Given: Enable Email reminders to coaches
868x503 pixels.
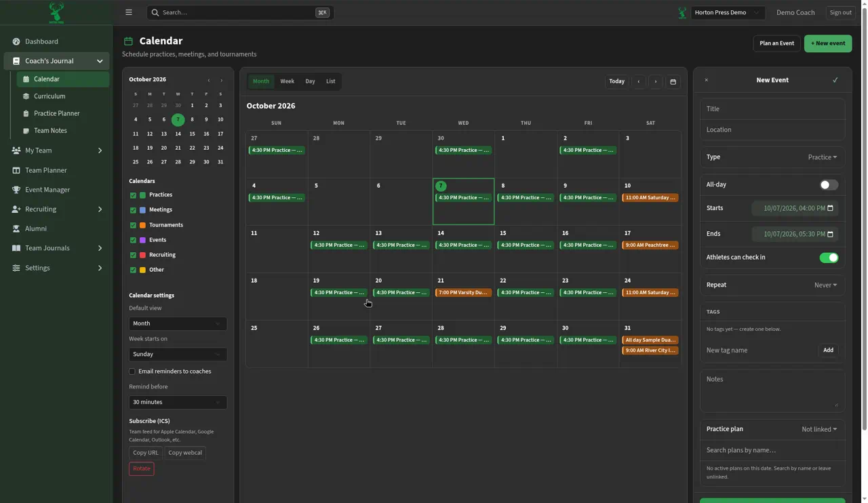Looking at the screenshot, I should pyautogui.click(x=132, y=371).
